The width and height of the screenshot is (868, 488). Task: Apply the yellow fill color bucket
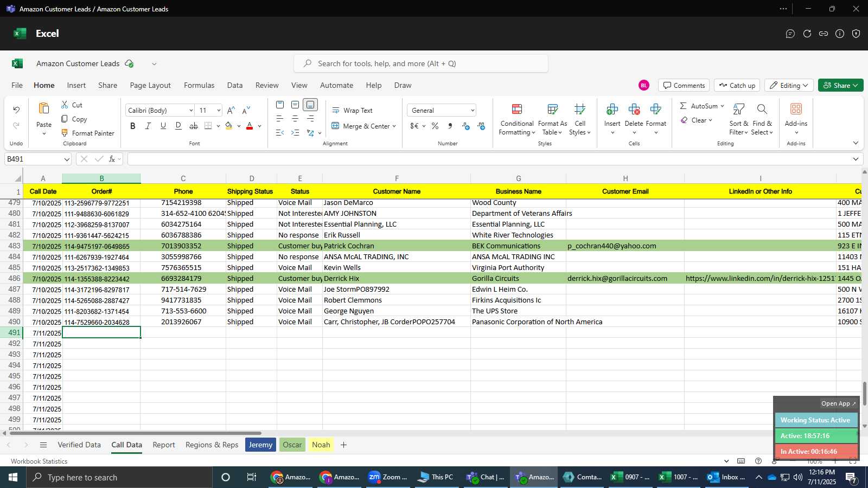pyautogui.click(x=229, y=126)
